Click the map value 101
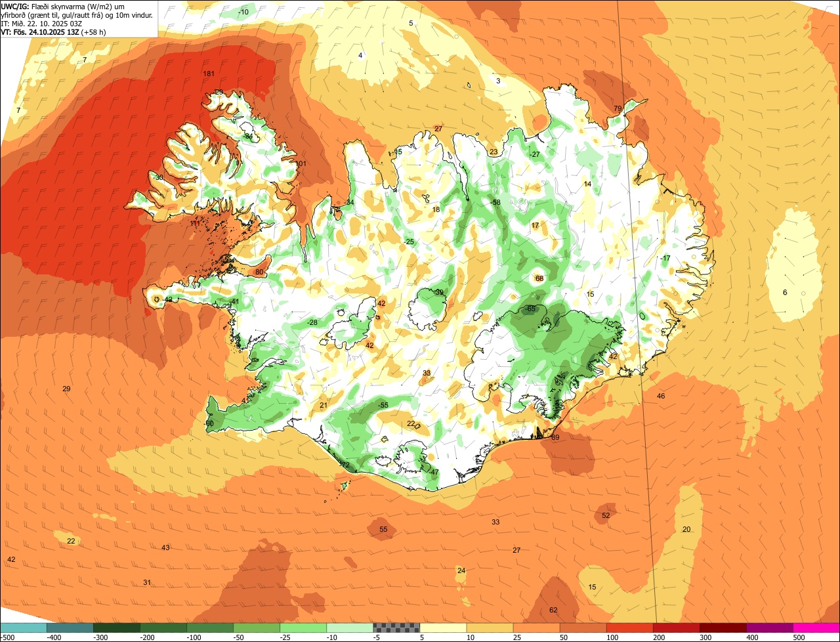This screenshot has width=840, height=642. pos(301,163)
